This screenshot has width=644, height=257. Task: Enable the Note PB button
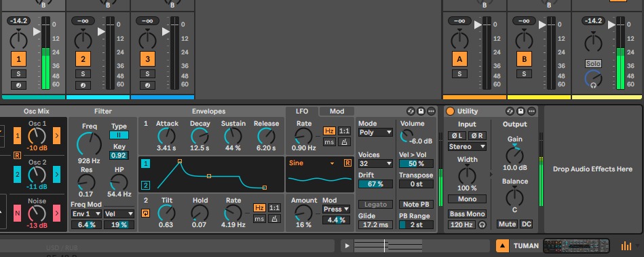[x=416, y=205]
